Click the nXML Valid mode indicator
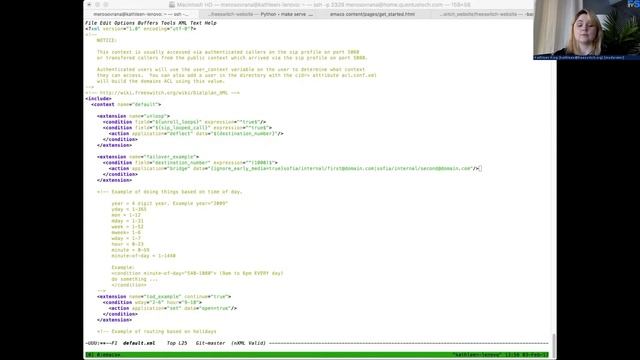640x360 pixels. coord(248,343)
